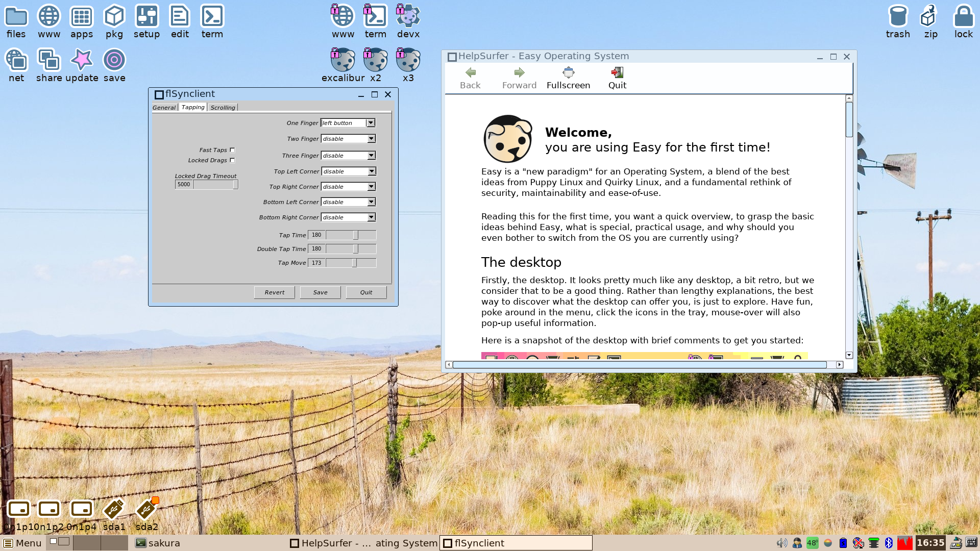Viewport: 980px width, 551px height.
Task: Enable the Fast Taps checkbox
Action: (232, 150)
